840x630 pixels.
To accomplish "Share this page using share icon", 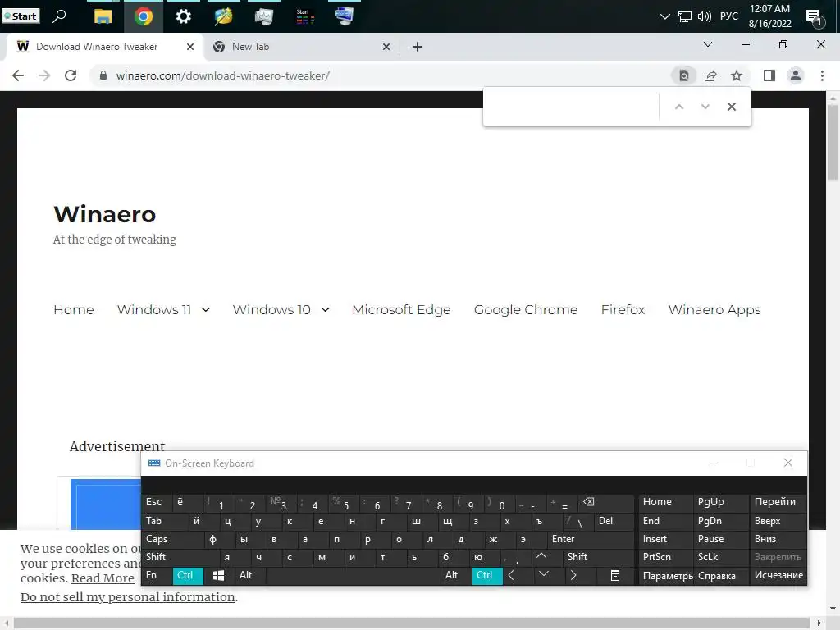I will click(x=710, y=76).
